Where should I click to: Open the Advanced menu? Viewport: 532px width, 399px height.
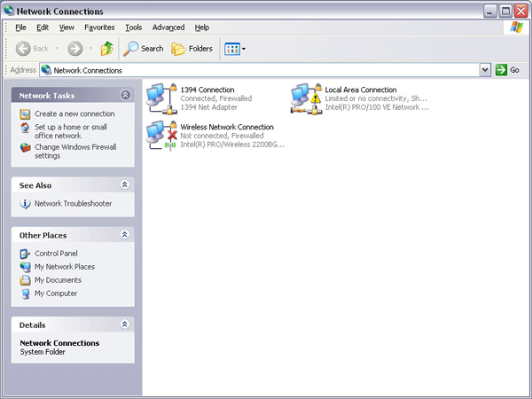coord(168,27)
